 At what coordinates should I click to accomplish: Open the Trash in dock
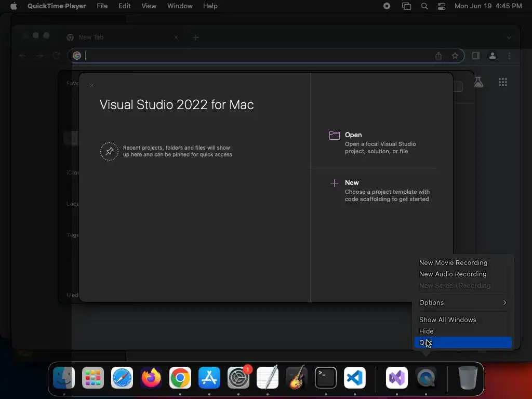(468, 378)
